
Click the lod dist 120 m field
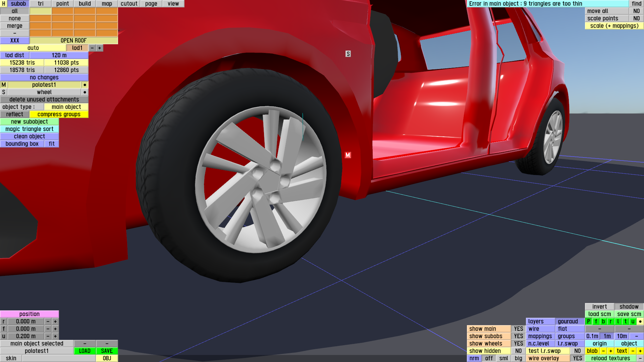tap(59, 55)
